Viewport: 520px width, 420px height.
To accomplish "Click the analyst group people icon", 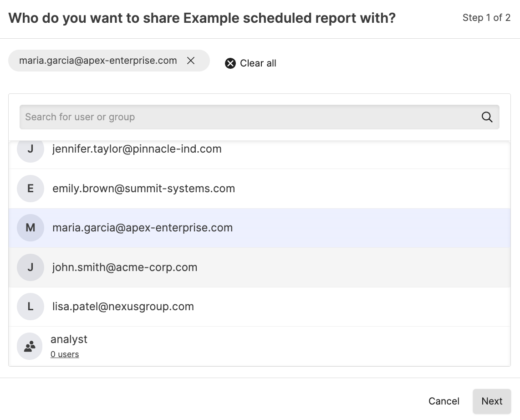I will pyautogui.click(x=30, y=347).
